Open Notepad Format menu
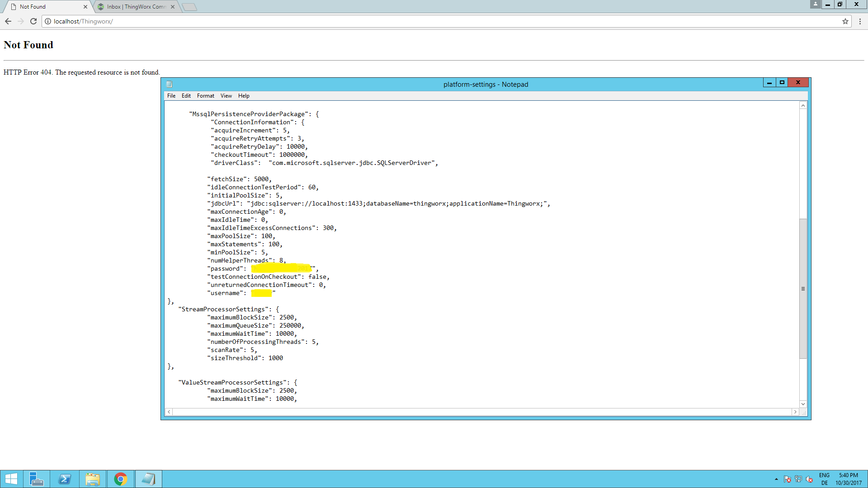 coord(205,96)
